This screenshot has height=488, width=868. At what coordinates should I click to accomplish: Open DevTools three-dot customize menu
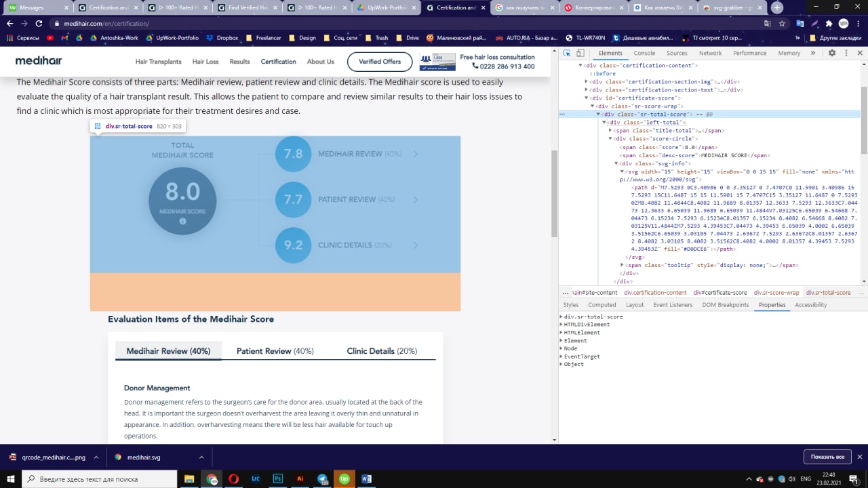tap(845, 53)
